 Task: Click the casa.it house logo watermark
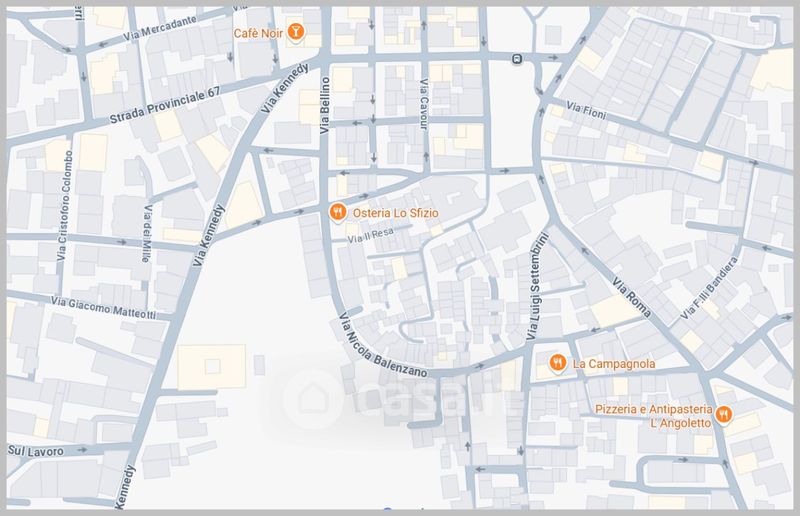[x=311, y=397]
